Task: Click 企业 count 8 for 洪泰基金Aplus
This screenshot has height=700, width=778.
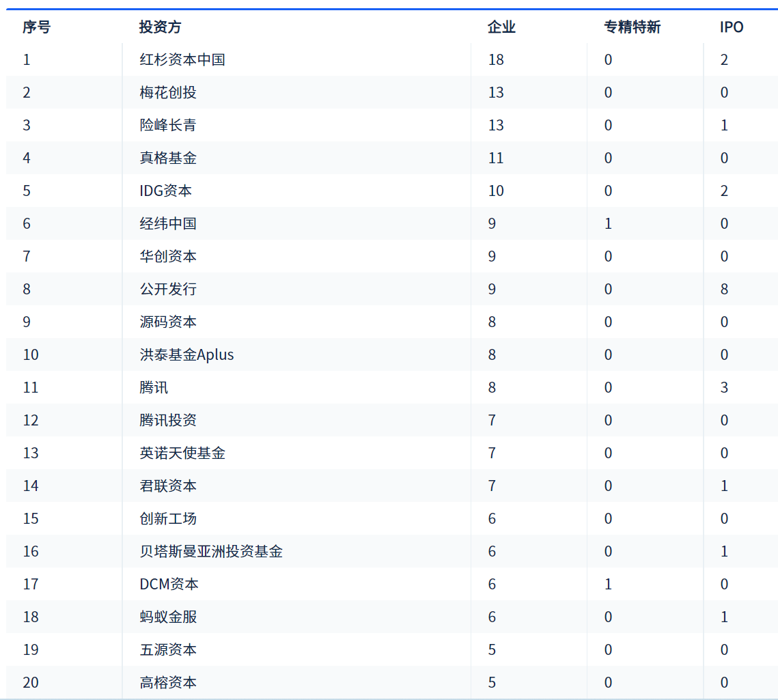Action: [492, 354]
